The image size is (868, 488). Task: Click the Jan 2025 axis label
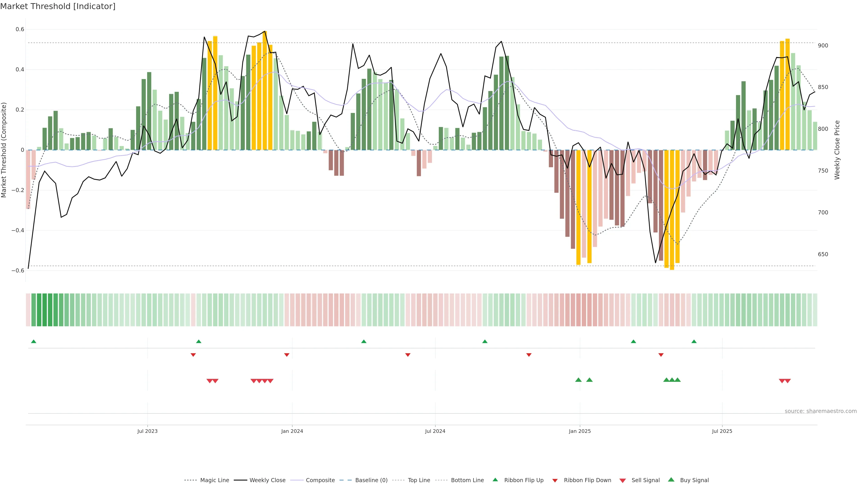pos(580,431)
